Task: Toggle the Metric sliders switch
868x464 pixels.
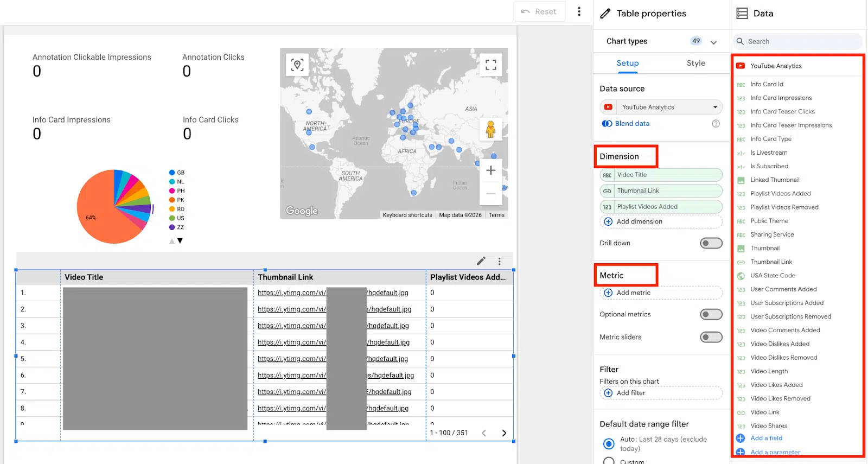Action: pos(711,337)
